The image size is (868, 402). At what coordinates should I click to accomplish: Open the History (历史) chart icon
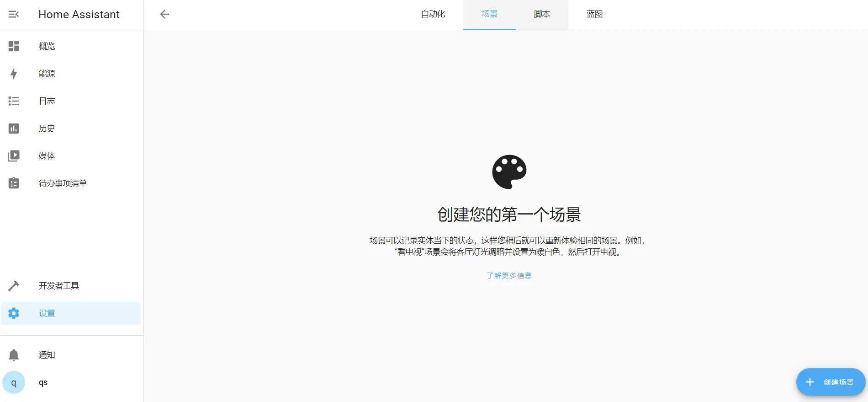click(14, 129)
